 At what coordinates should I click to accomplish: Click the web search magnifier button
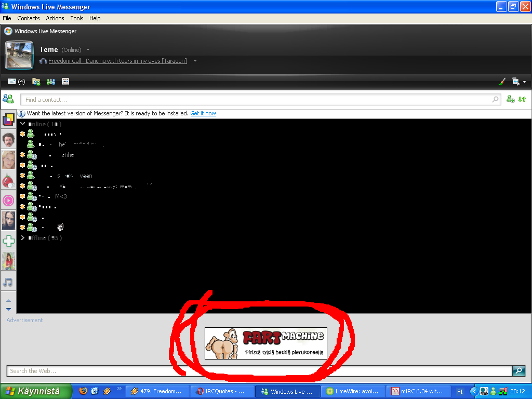tap(519, 371)
